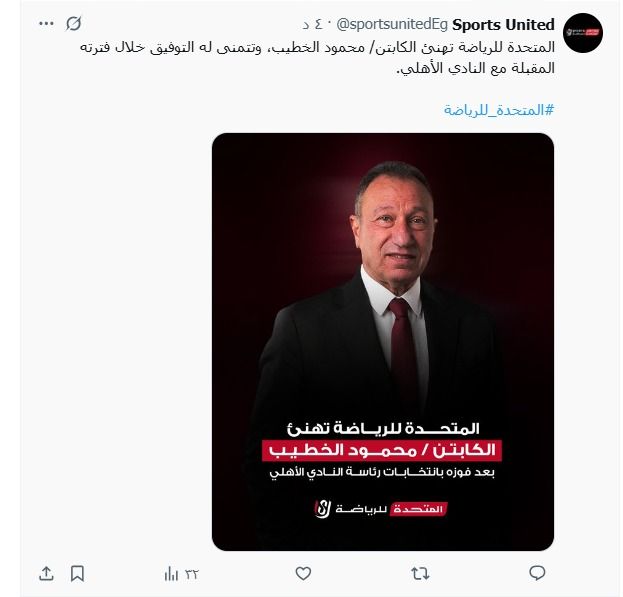Click the view count number ٣٢
Image resolution: width=623 pixels, height=597 pixels.
point(191,573)
